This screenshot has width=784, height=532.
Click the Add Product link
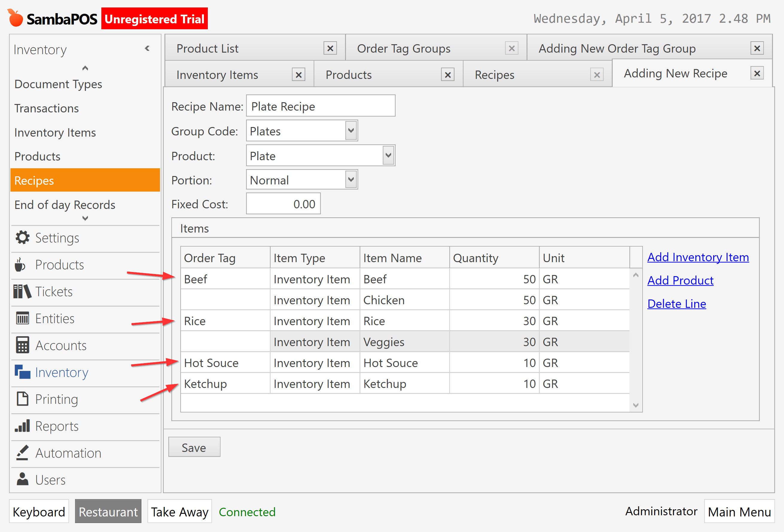click(680, 281)
